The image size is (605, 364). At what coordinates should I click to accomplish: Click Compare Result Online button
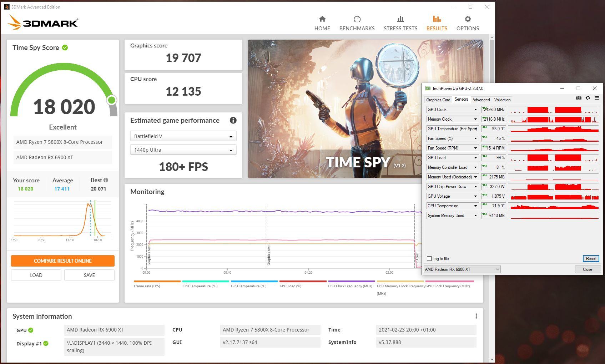click(63, 261)
